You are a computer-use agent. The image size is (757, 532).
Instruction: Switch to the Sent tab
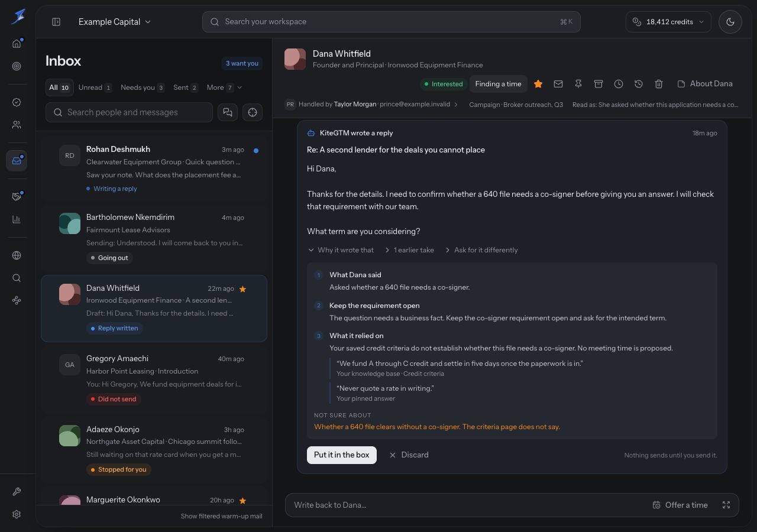click(186, 87)
